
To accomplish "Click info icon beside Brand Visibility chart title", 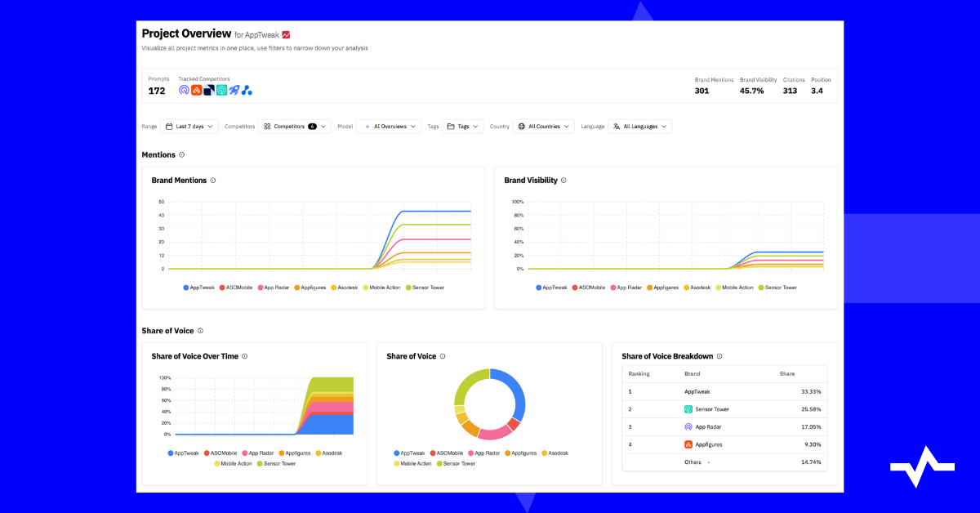I will (x=563, y=181).
